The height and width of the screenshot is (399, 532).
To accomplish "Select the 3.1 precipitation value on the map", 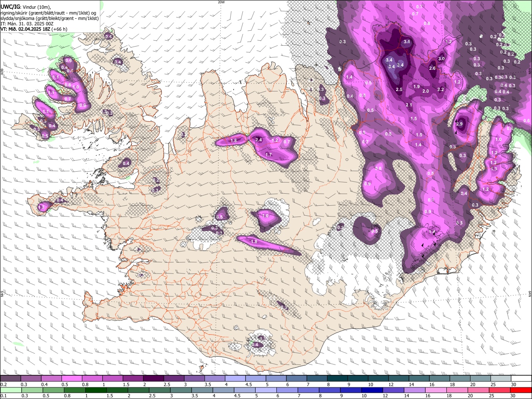I will pos(407,42).
